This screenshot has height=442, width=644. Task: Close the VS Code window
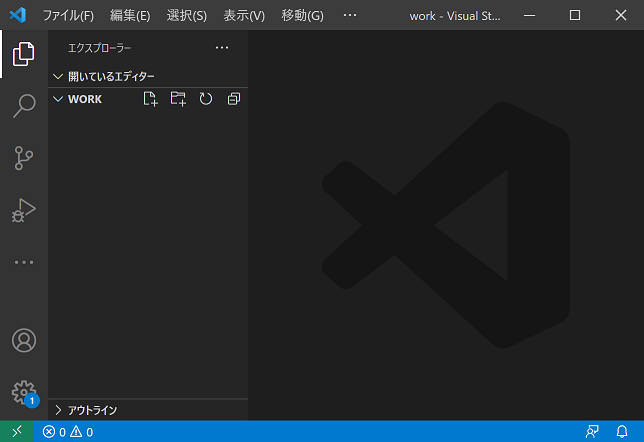click(621, 15)
